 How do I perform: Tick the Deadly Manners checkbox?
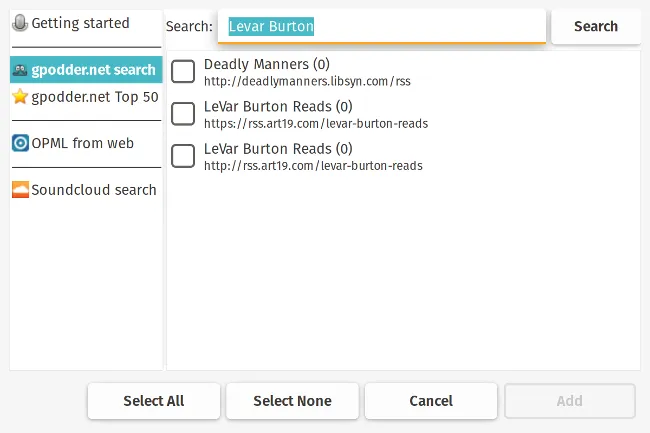(183, 72)
